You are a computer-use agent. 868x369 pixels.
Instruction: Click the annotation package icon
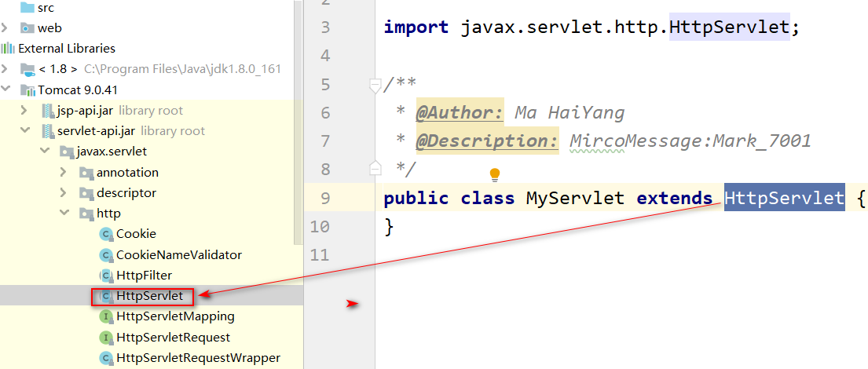click(87, 173)
